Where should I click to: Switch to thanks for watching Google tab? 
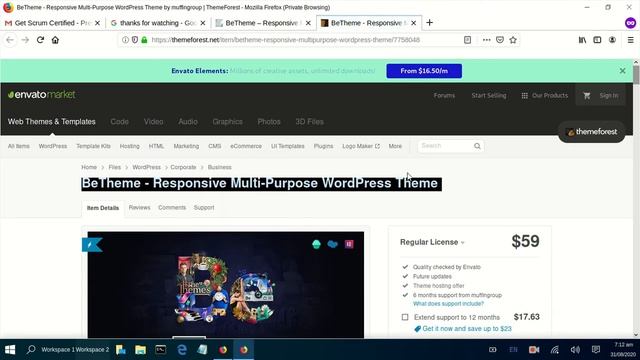[158, 23]
